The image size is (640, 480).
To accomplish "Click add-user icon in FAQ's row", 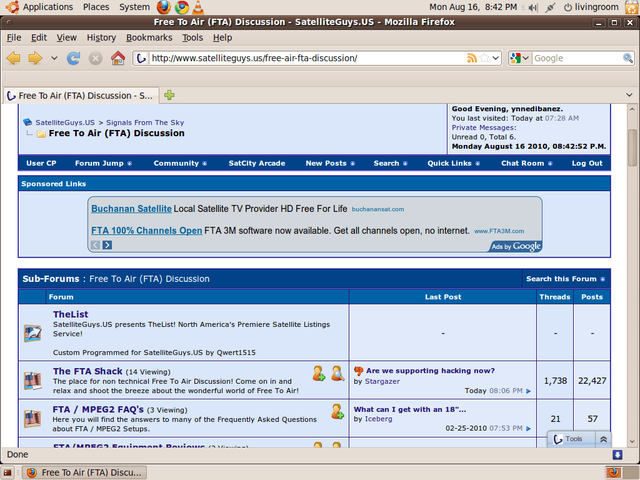I will coord(338,411).
